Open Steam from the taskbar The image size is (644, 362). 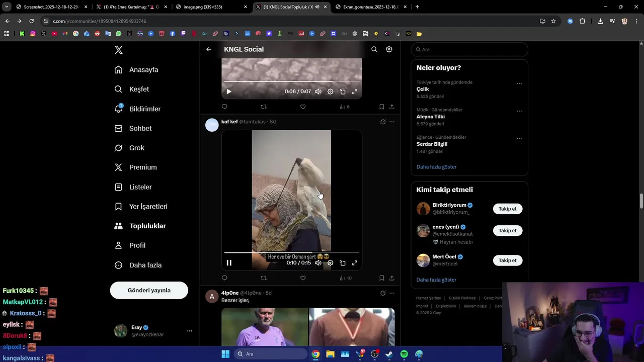(389, 354)
